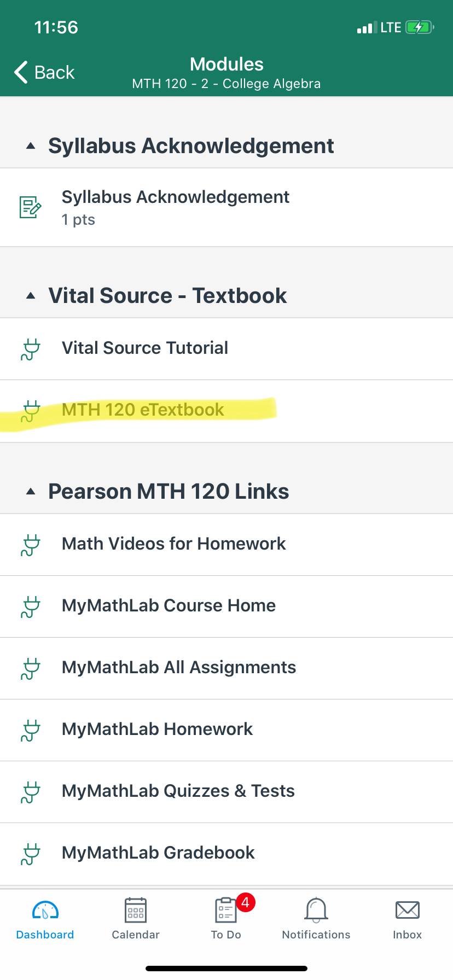Tap the plug icon beside Math Videos for Homework
This screenshot has height=980, width=453.
[31, 545]
